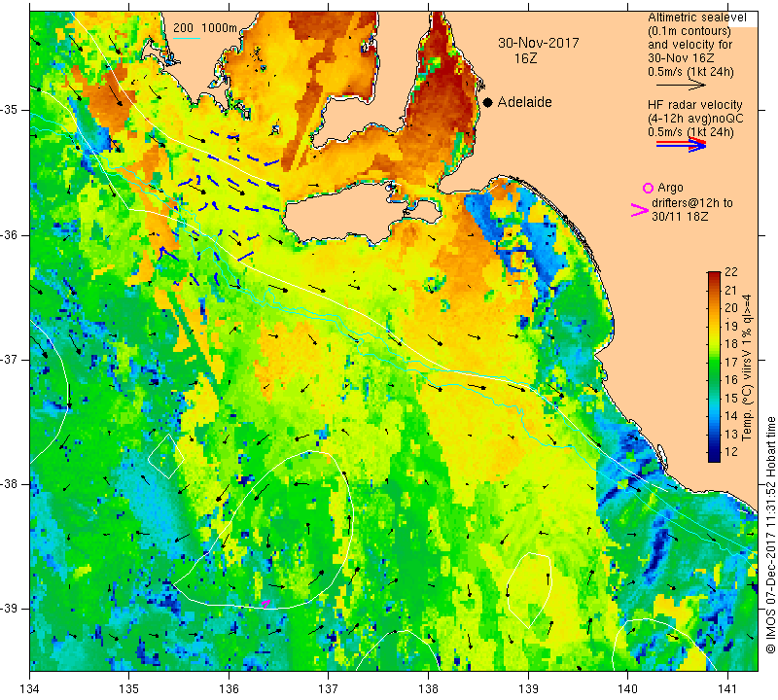The height and width of the screenshot is (700, 778).
Task: Click the '12' colorbar temperature value
Action: (x=731, y=452)
